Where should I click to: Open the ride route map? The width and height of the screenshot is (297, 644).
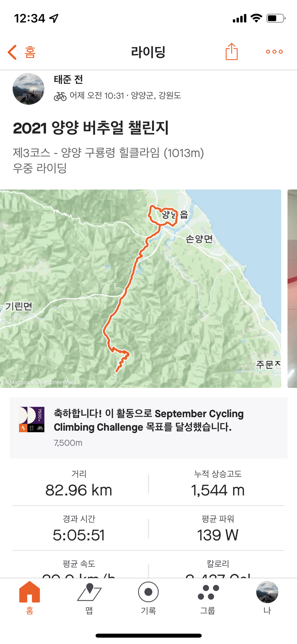click(x=140, y=289)
